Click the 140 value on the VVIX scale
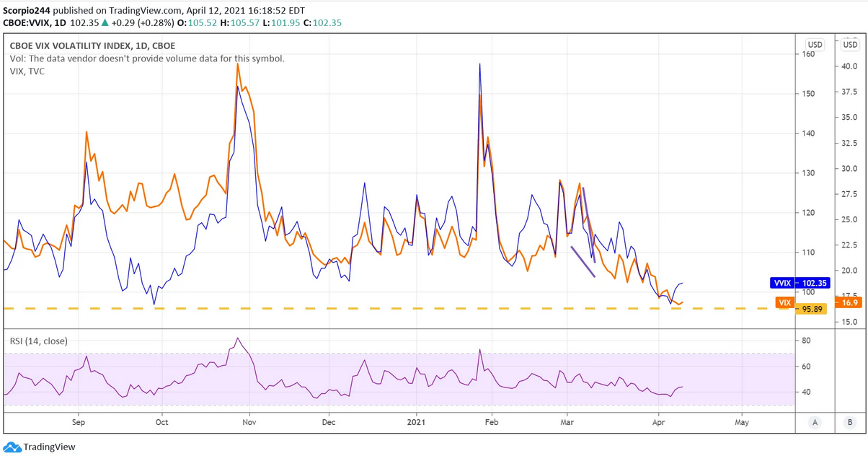Image resolution: width=868 pixels, height=456 pixels. click(808, 133)
